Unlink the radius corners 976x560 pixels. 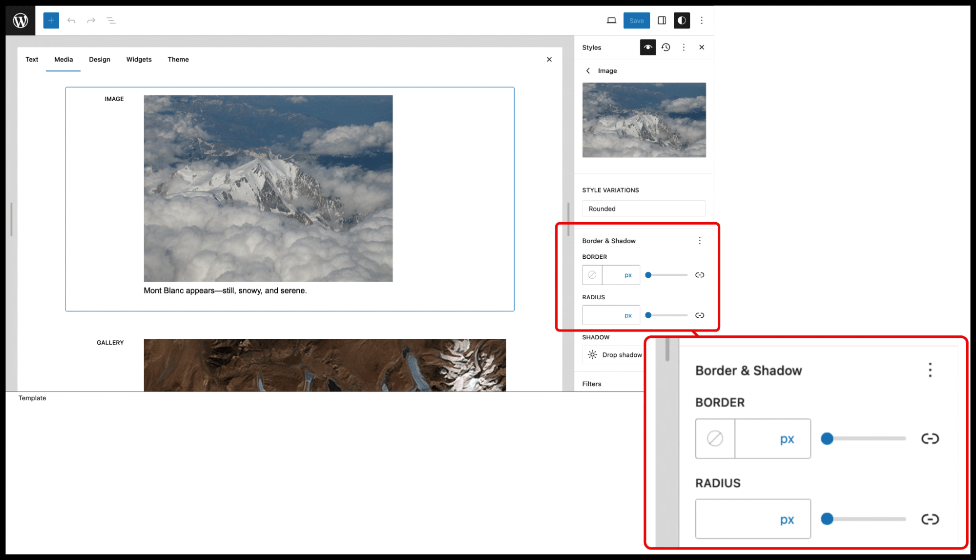coord(700,315)
